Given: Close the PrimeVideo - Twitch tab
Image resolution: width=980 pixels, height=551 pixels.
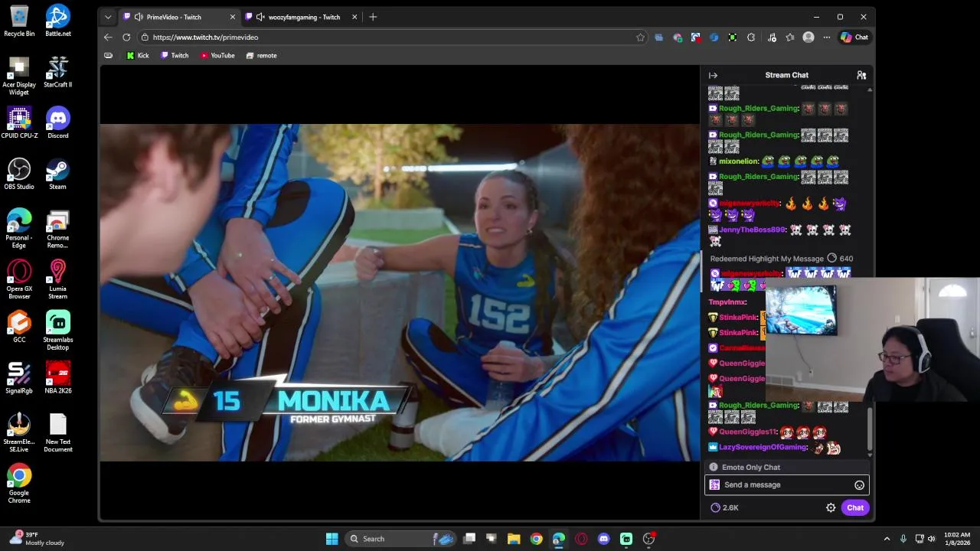Looking at the screenshot, I should 233,17.
